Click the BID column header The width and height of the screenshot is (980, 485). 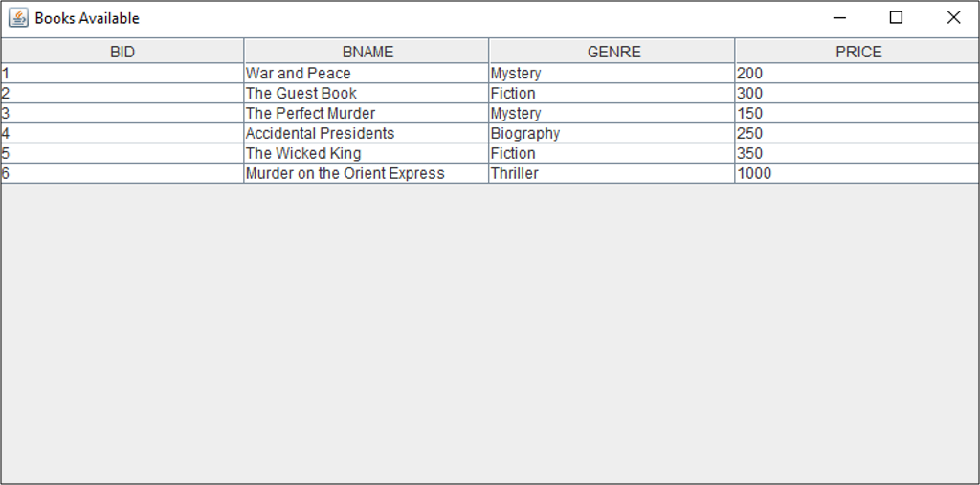click(x=122, y=52)
